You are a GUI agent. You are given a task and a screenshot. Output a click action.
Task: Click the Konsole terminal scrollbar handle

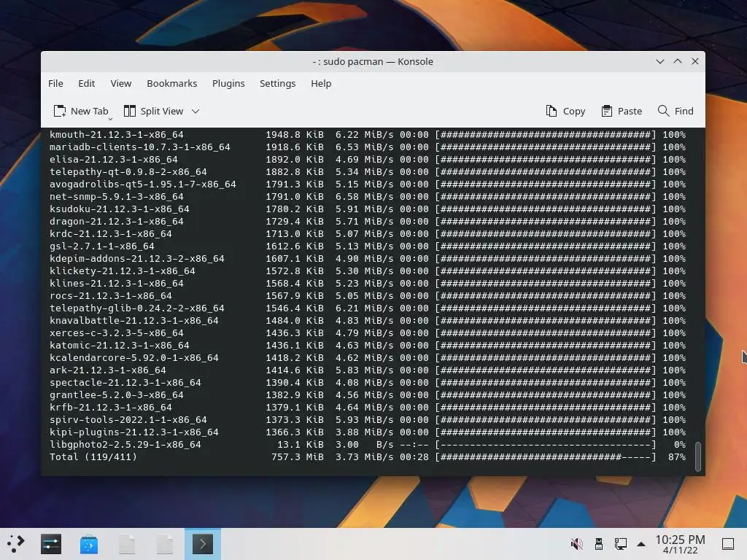(698, 456)
